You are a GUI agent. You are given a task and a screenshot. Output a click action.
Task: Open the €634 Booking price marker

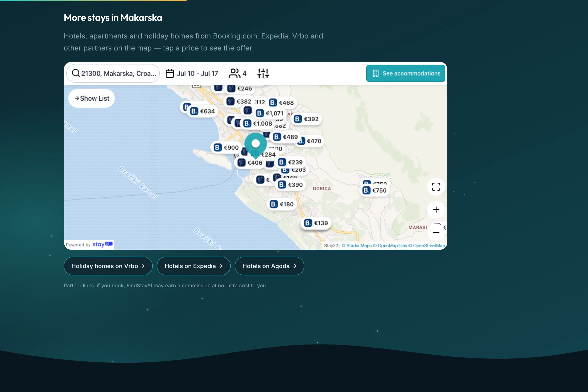click(202, 111)
